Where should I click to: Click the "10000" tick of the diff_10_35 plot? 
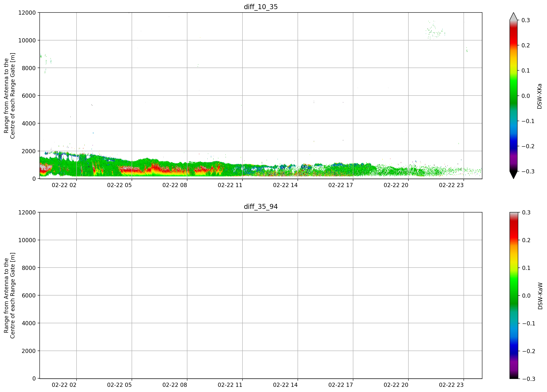[x=27, y=40]
